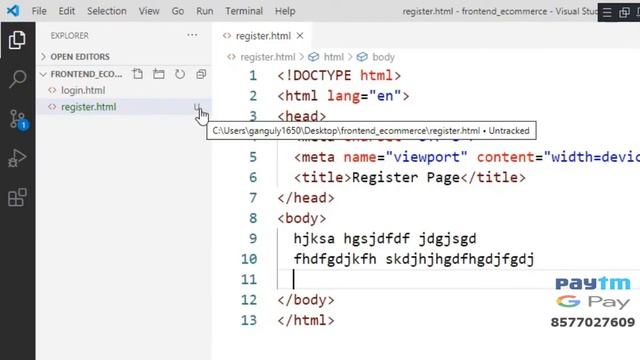Refresh the Explorer file list
The width and height of the screenshot is (640, 360).
(x=180, y=74)
